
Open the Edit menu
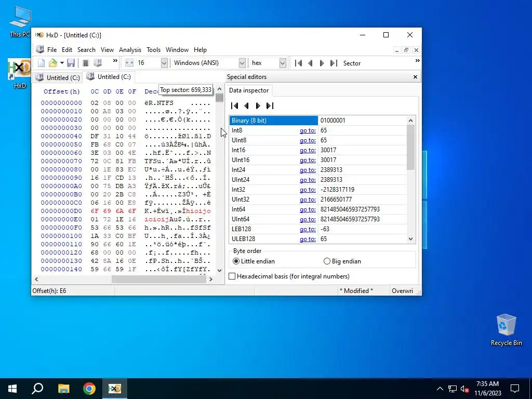pos(67,50)
